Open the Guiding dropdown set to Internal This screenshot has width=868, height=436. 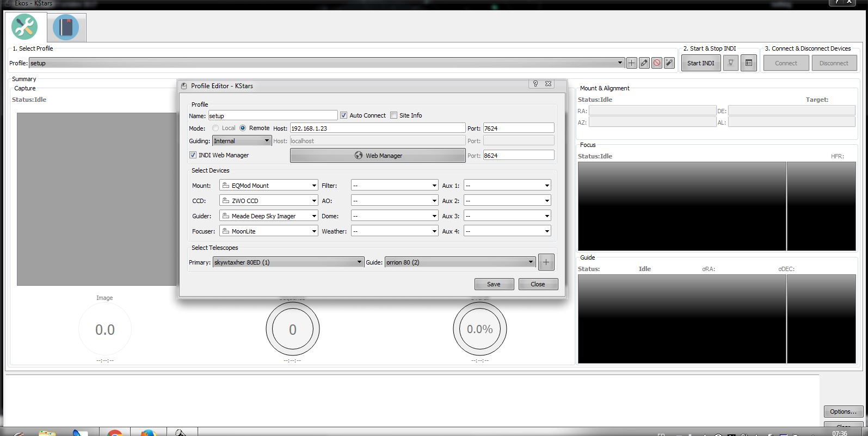click(242, 141)
